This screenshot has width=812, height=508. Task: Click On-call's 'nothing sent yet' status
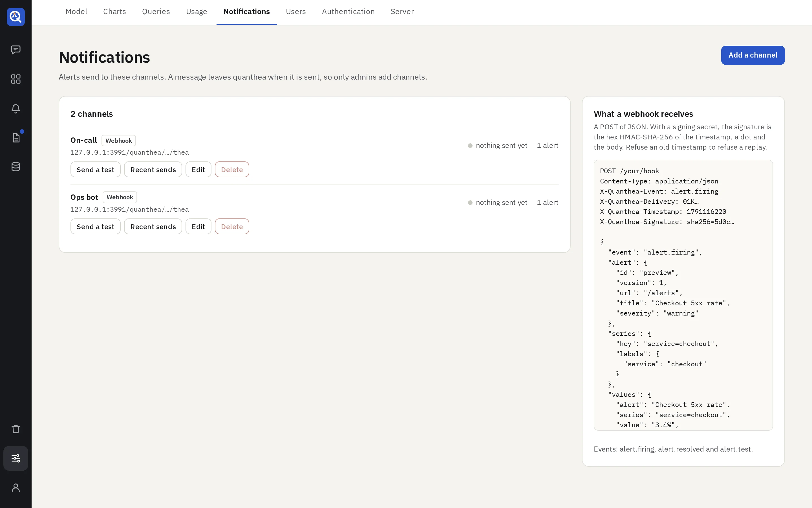[x=498, y=145]
